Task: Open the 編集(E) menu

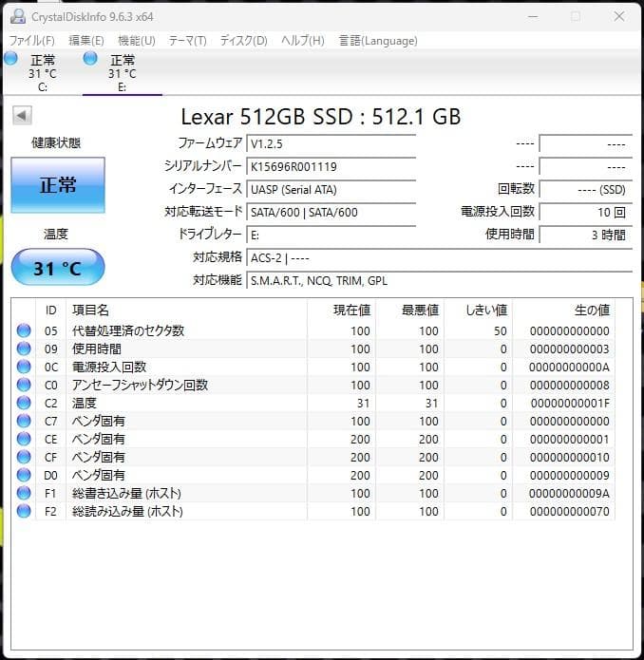Action: tap(86, 41)
